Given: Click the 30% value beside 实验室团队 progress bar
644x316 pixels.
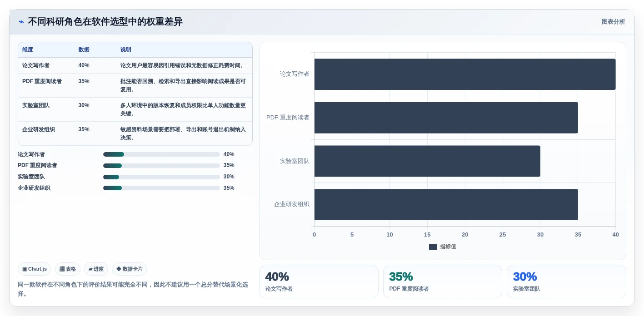Looking at the screenshot, I should pos(229,177).
